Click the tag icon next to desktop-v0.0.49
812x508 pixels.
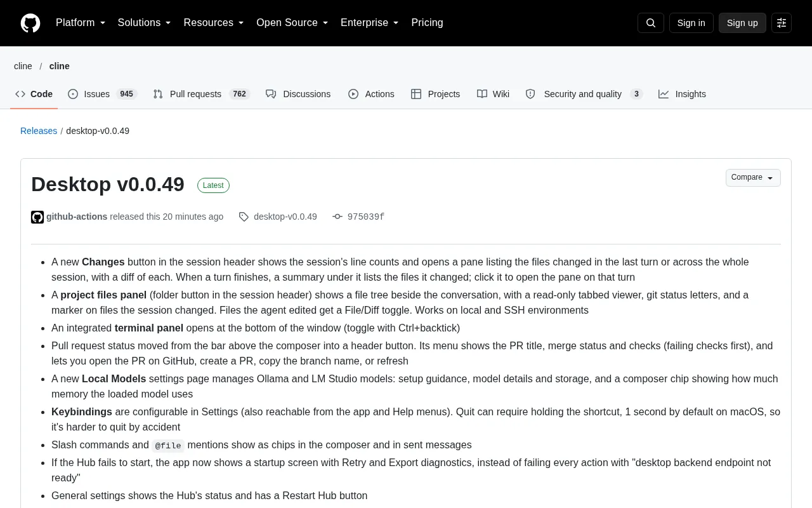[x=244, y=217]
